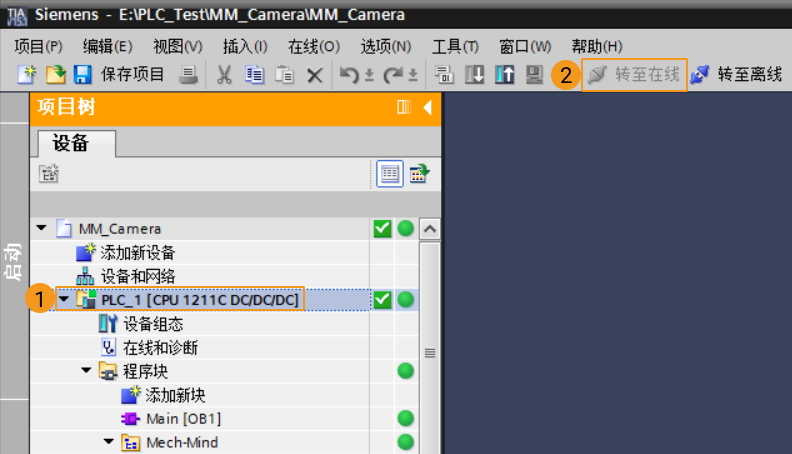This screenshot has width=792, height=454.
Task: Open the 视图(V) menu
Action: click(178, 46)
